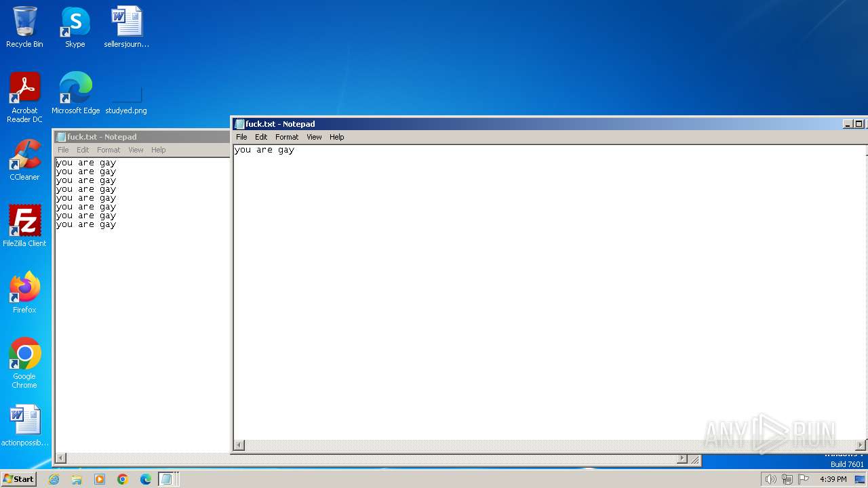Image resolution: width=868 pixels, height=488 pixels.
Task: Launch Skype from the desktop shortcut
Action: pos(75,27)
